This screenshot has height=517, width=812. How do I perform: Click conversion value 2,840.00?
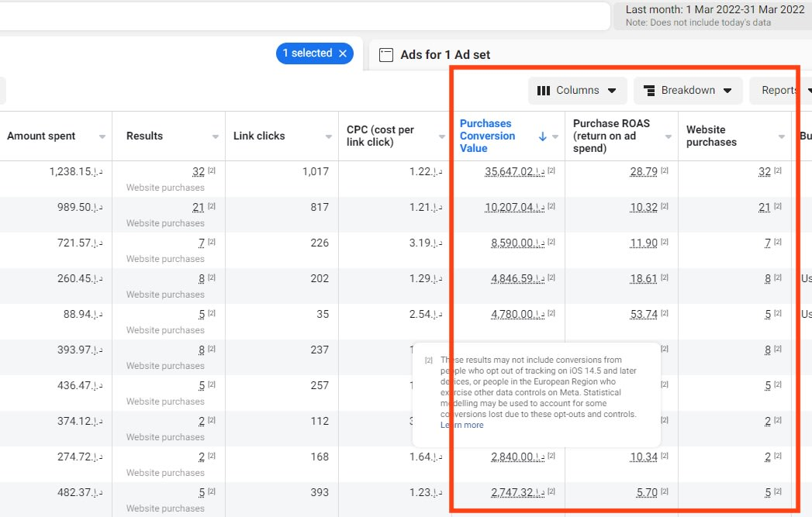tap(517, 457)
